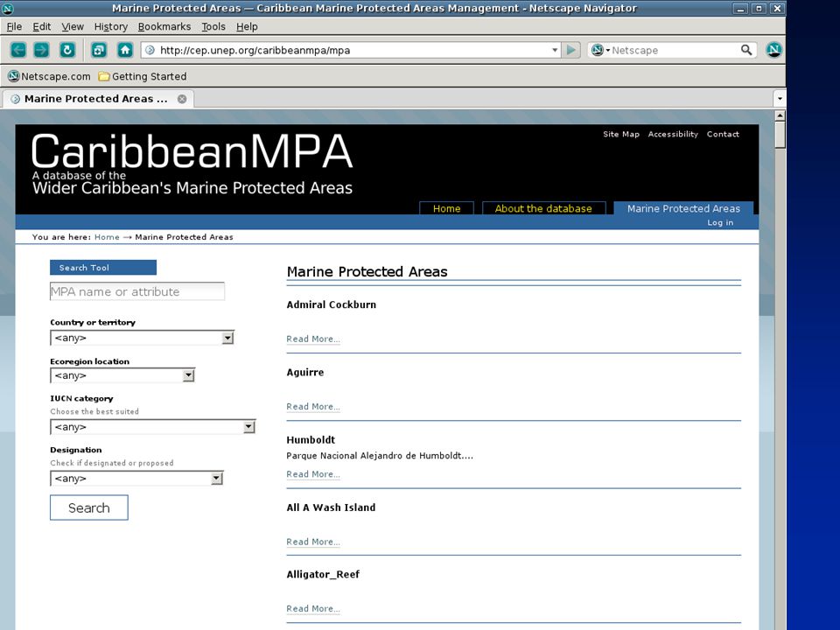Open the tab list dropdown at the tab bar's end

(780, 99)
